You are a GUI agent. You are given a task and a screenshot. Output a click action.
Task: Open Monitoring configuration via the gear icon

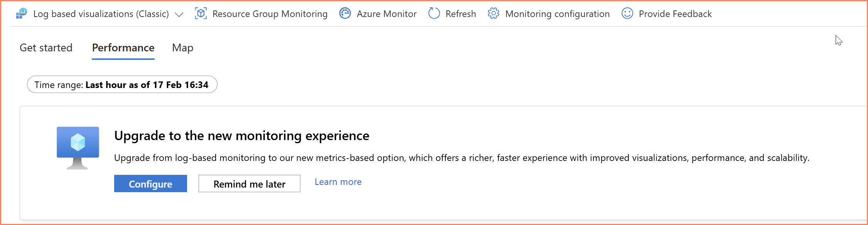point(493,13)
